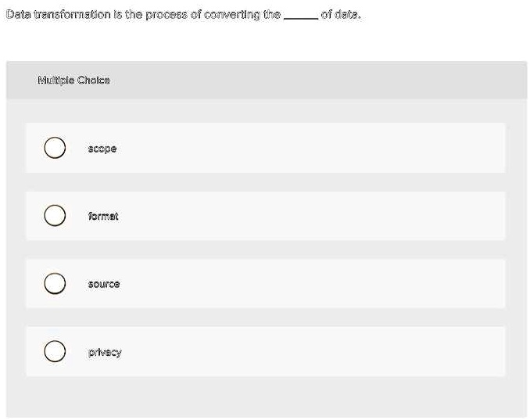
Task: Click the 'scope' answer label text
Action: tap(102, 149)
